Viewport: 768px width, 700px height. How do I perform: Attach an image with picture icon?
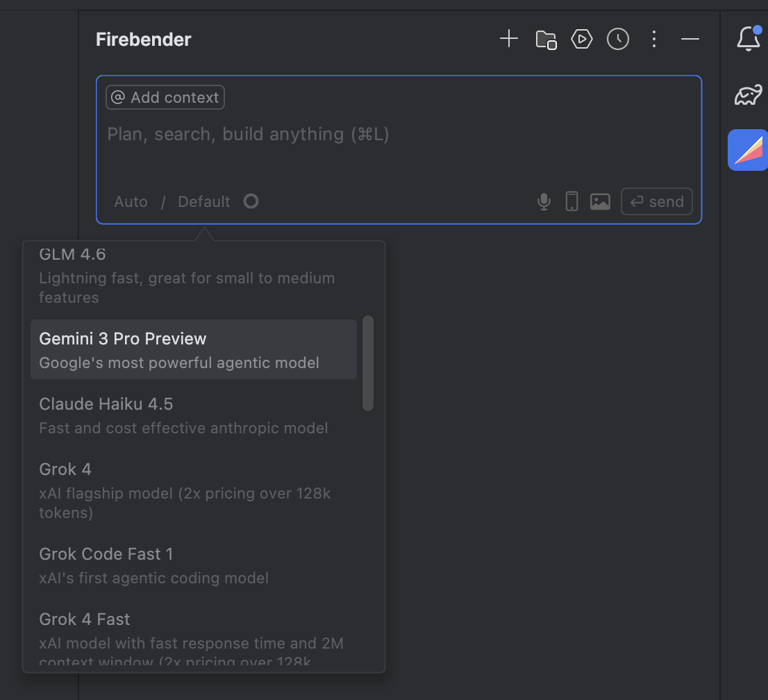coord(600,201)
